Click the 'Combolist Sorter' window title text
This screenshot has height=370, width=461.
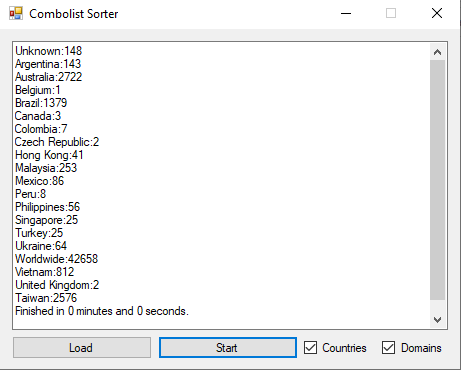point(74,14)
